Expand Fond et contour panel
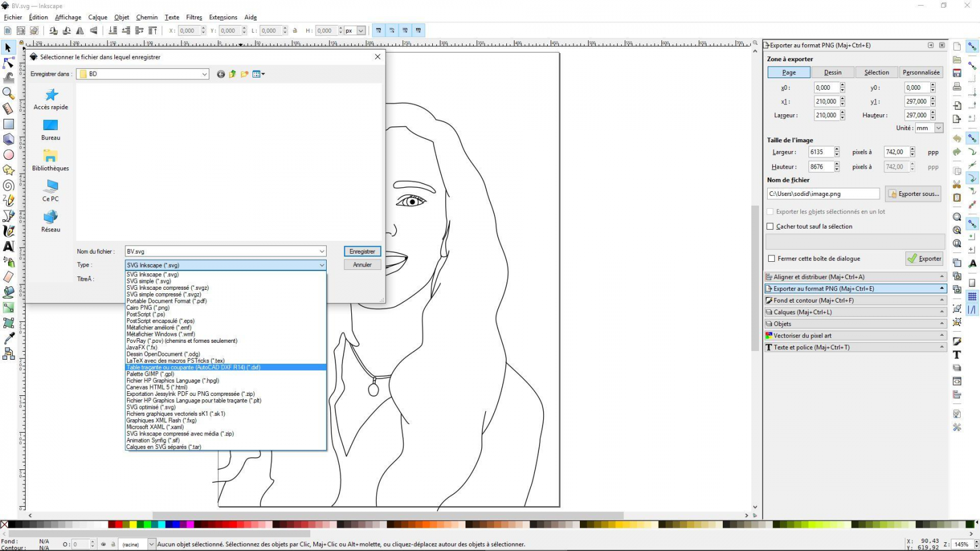The height and width of the screenshot is (551, 980). coord(855,300)
